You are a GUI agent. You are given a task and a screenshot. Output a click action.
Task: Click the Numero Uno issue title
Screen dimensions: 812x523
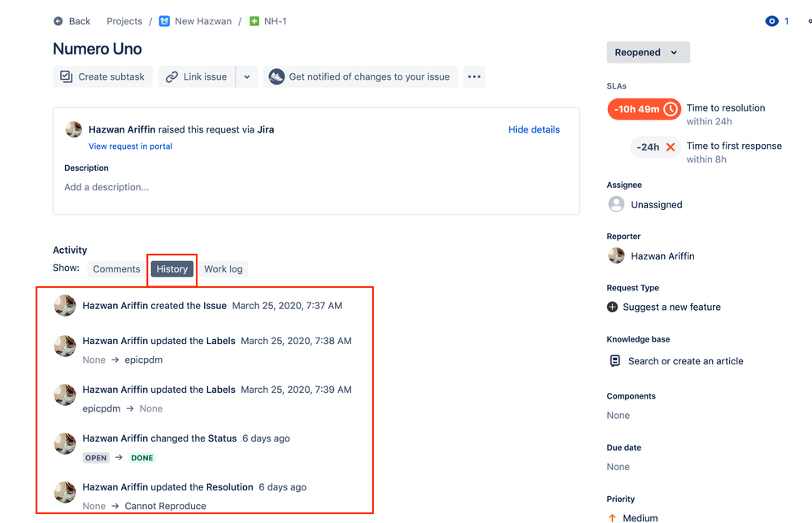pos(98,49)
